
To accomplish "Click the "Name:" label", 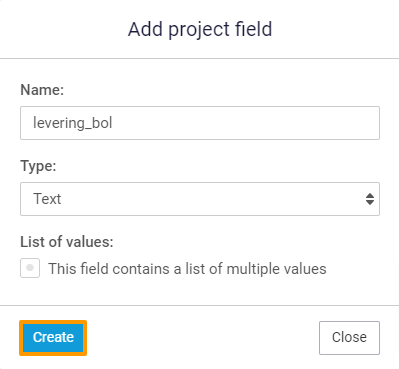I will [42, 90].
